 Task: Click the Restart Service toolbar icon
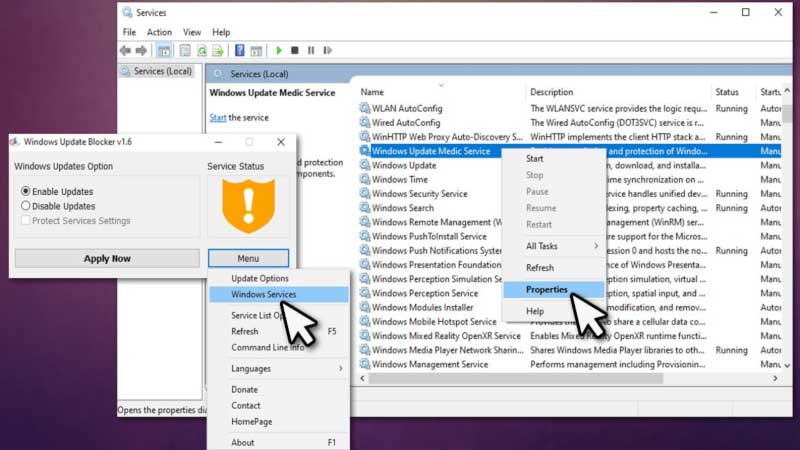[328, 51]
